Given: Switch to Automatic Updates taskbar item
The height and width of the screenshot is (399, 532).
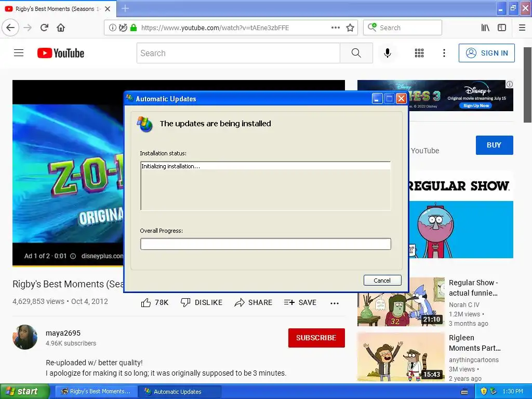Looking at the screenshot, I should coord(180,392).
